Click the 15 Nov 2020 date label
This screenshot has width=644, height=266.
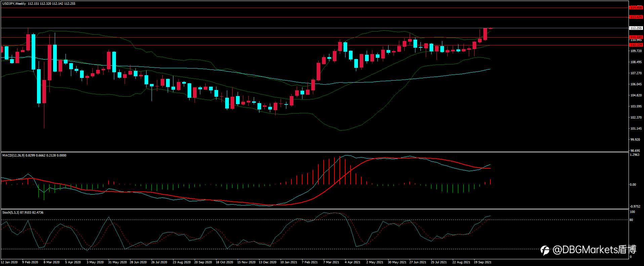(x=246, y=262)
